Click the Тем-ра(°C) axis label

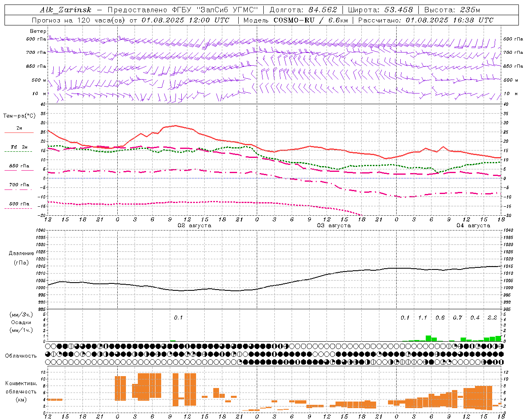[x=19, y=116]
